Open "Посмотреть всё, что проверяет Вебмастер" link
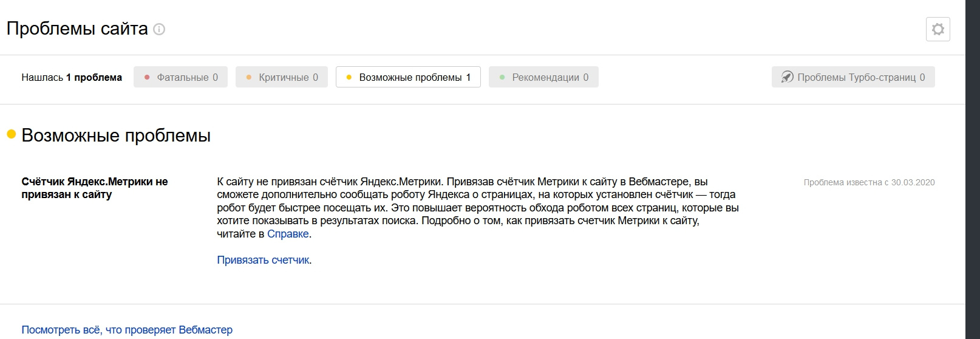This screenshot has width=980, height=339. (127, 330)
